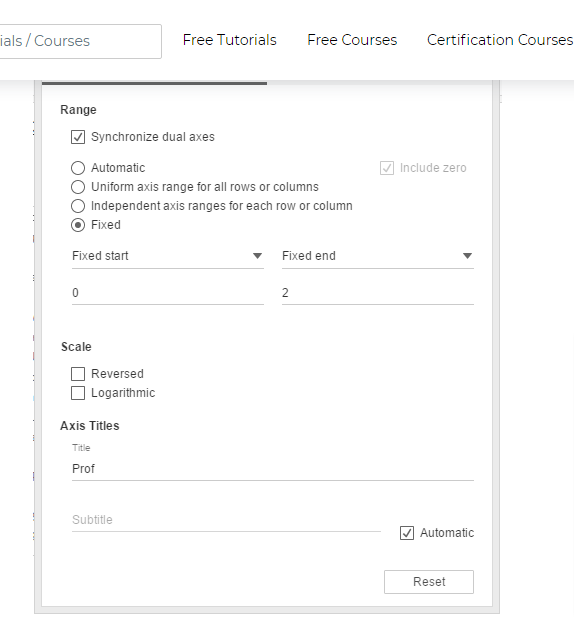
Task: Open the Free Tutorials menu
Action: click(230, 40)
